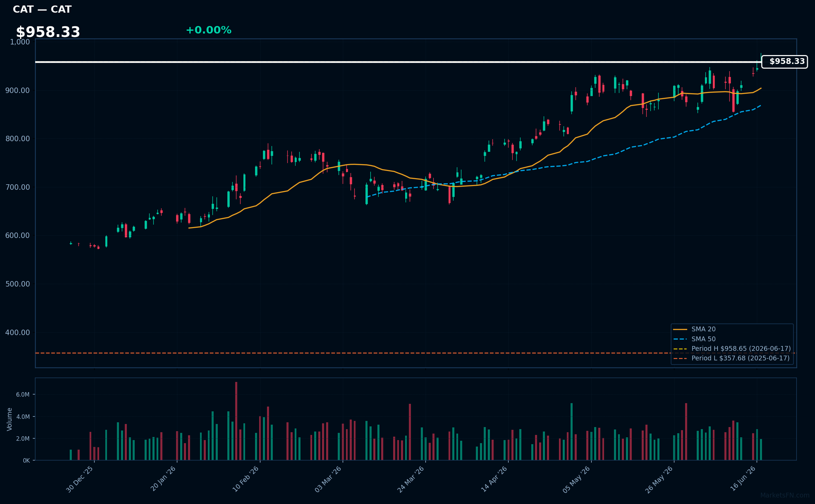Select the large $958.33 header price

coord(48,32)
